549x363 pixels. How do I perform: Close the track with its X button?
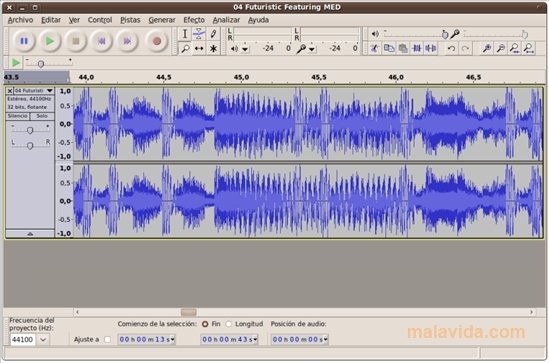[10, 91]
